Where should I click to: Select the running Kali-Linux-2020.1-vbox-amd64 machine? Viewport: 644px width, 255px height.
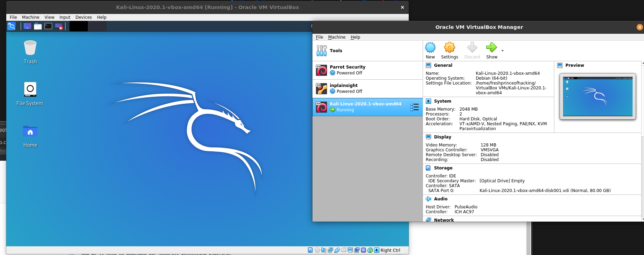pyautogui.click(x=367, y=107)
